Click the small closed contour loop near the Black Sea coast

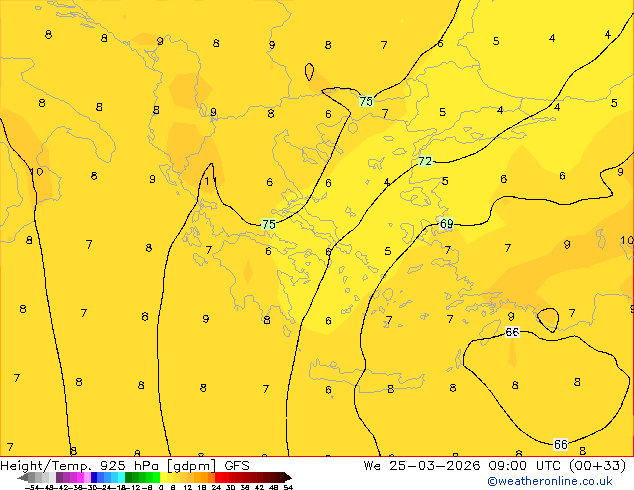click(x=309, y=72)
